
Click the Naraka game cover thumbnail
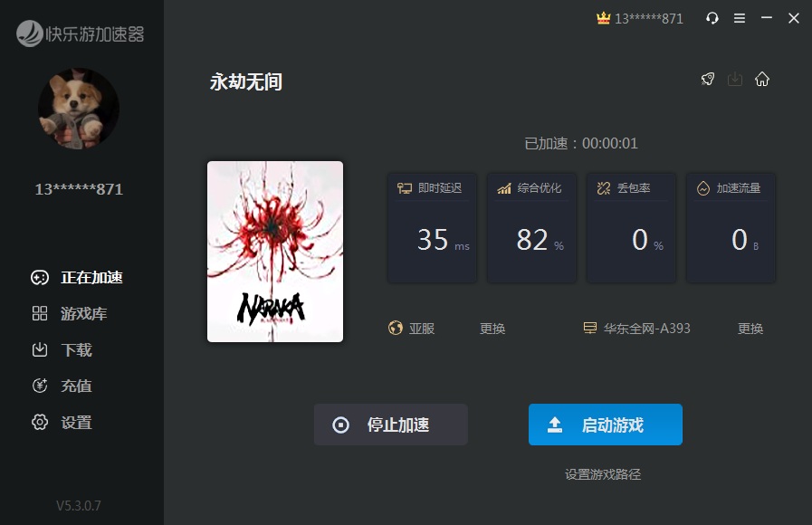pos(275,252)
